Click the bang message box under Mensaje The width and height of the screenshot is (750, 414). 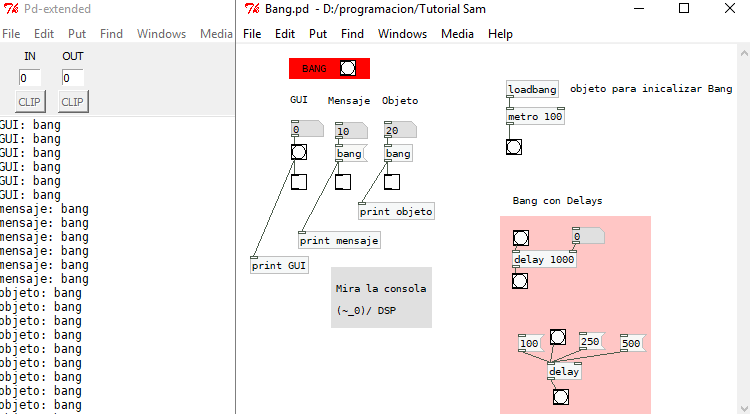tap(351, 154)
